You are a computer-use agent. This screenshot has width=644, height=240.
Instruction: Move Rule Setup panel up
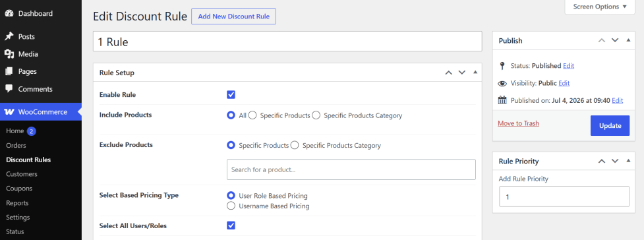(x=448, y=73)
